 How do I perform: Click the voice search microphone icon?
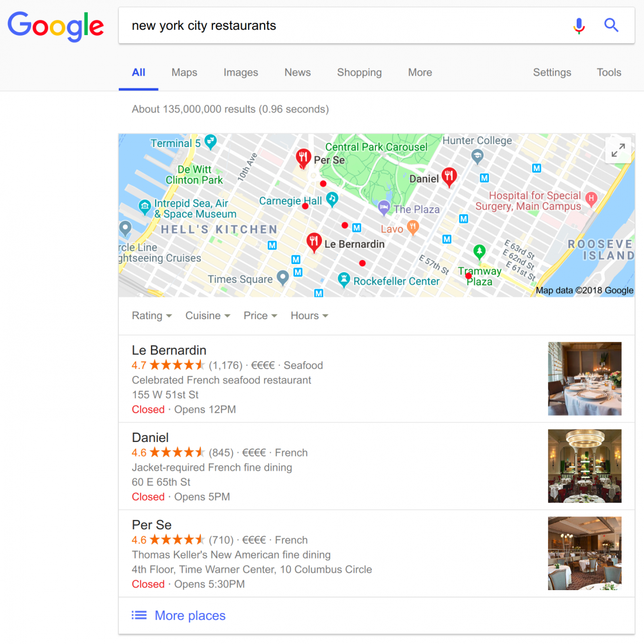(579, 26)
